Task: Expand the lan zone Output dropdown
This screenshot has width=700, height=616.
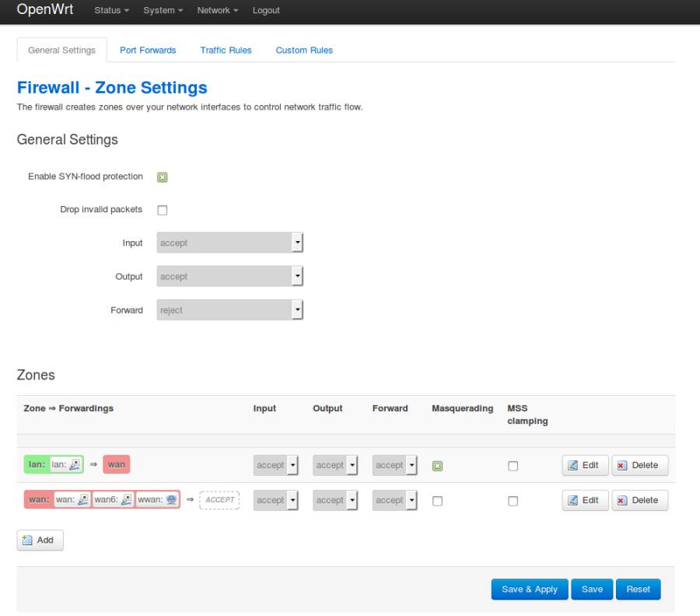Action: pyautogui.click(x=335, y=465)
